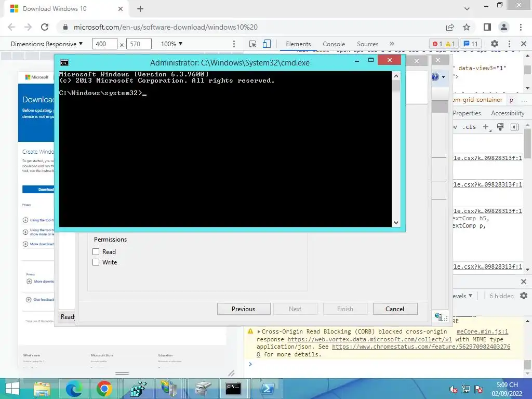Show more DevTools tabs
Viewport: 532px width, 399px height.
click(392, 44)
